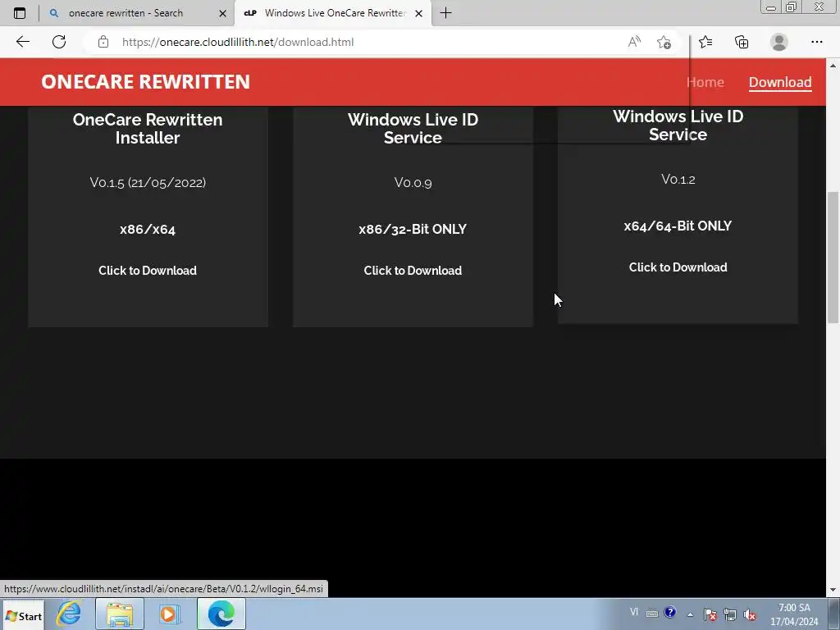Click the address bar URL field
The image size is (840, 630).
coord(370,42)
